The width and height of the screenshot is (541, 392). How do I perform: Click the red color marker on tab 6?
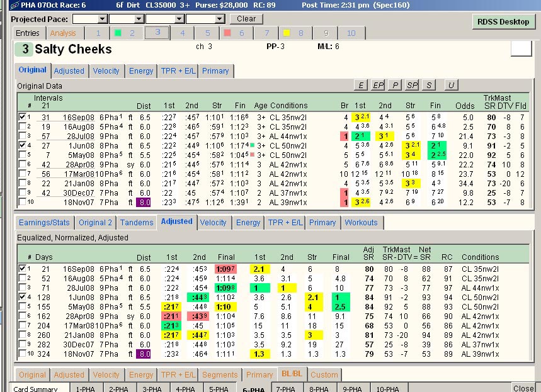[x=227, y=33]
